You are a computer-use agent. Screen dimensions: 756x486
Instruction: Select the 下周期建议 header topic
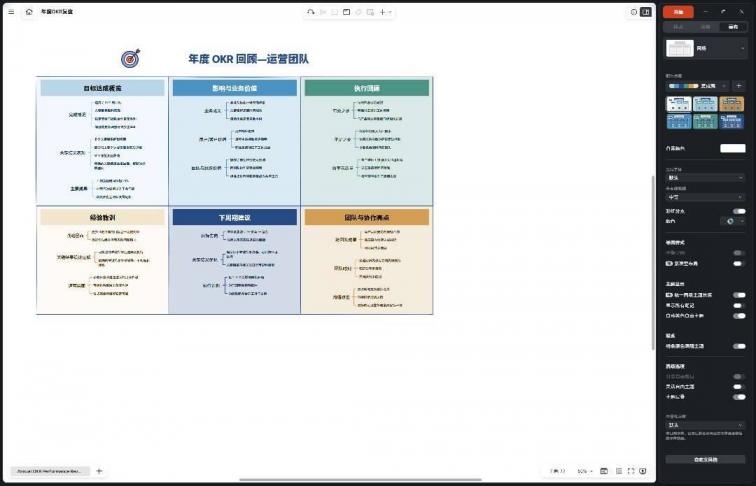pos(235,217)
